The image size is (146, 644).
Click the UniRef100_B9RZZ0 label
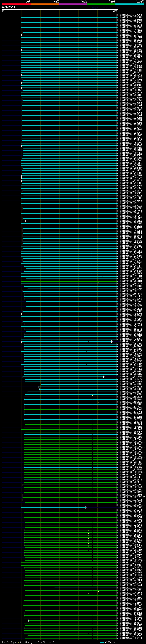(x=131, y=65)
